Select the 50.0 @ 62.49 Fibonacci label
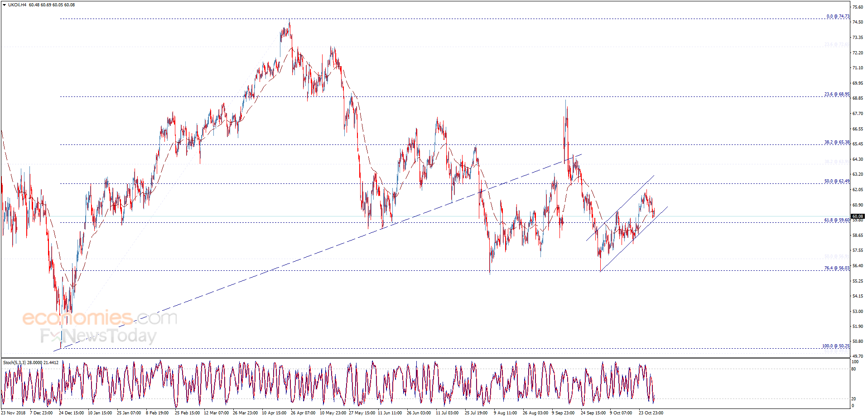 (x=837, y=181)
